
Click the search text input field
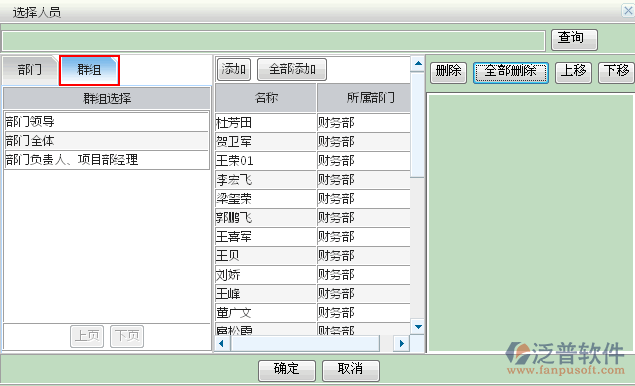click(x=273, y=41)
